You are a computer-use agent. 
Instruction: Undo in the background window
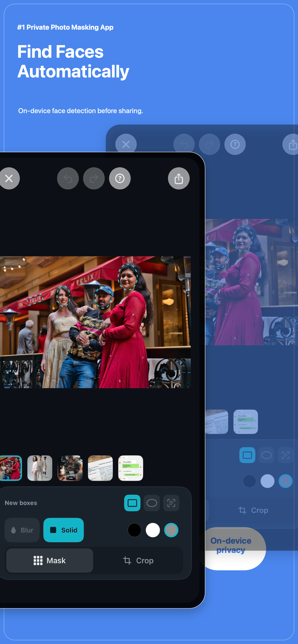[184, 144]
